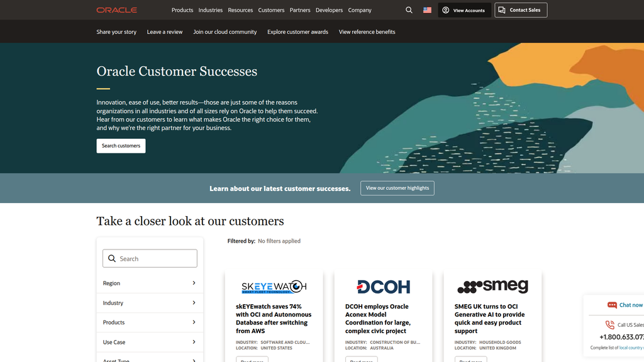Image resolution: width=644 pixels, height=362 pixels.
Task: Expand the Region filter
Action: point(150,283)
